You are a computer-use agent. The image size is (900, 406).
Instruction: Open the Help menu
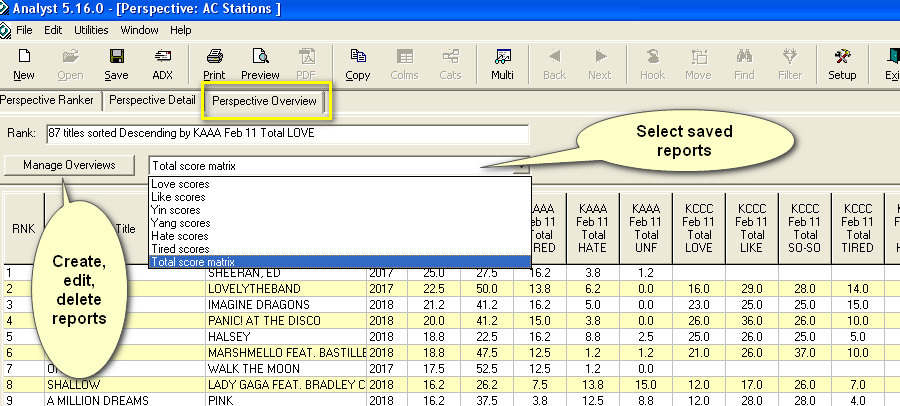181,30
